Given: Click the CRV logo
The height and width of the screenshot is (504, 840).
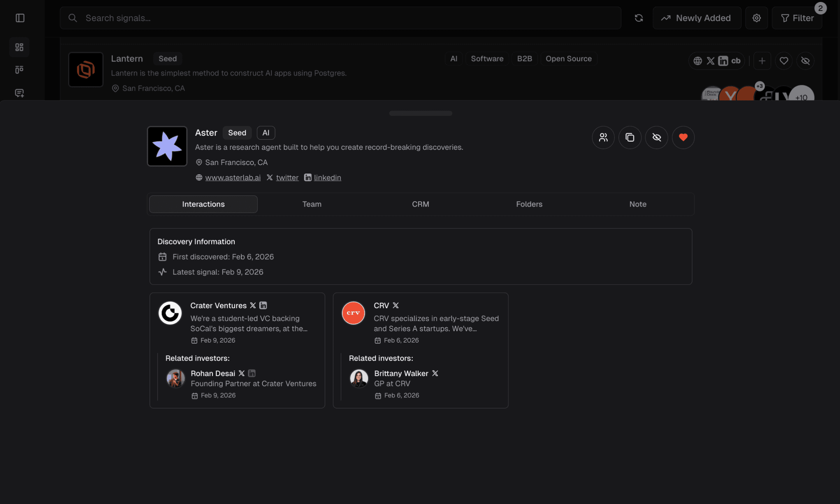Looking at the screenshot, I should [353, 313].
